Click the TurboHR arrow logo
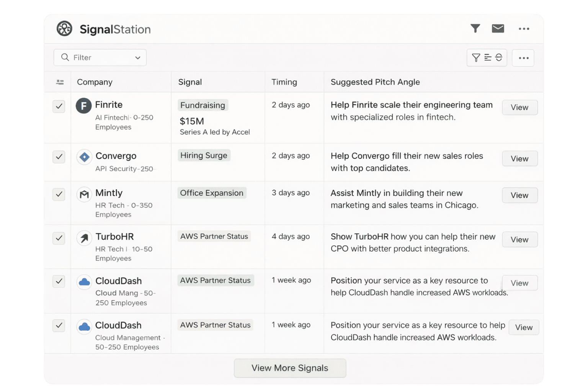 84,238
